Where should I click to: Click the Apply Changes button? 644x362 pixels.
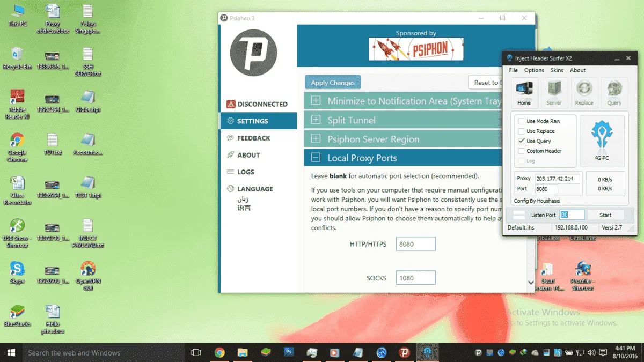(333, 83)
